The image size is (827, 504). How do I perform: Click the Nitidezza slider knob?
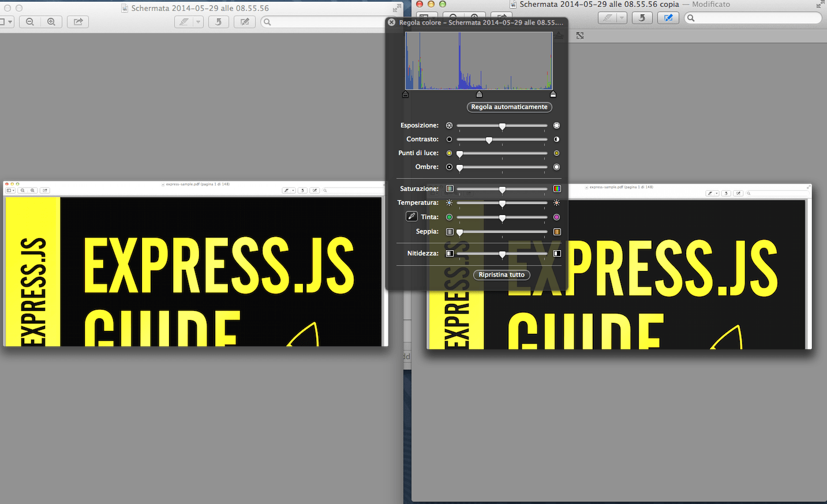pyautogui.click(x=502, y=254)
